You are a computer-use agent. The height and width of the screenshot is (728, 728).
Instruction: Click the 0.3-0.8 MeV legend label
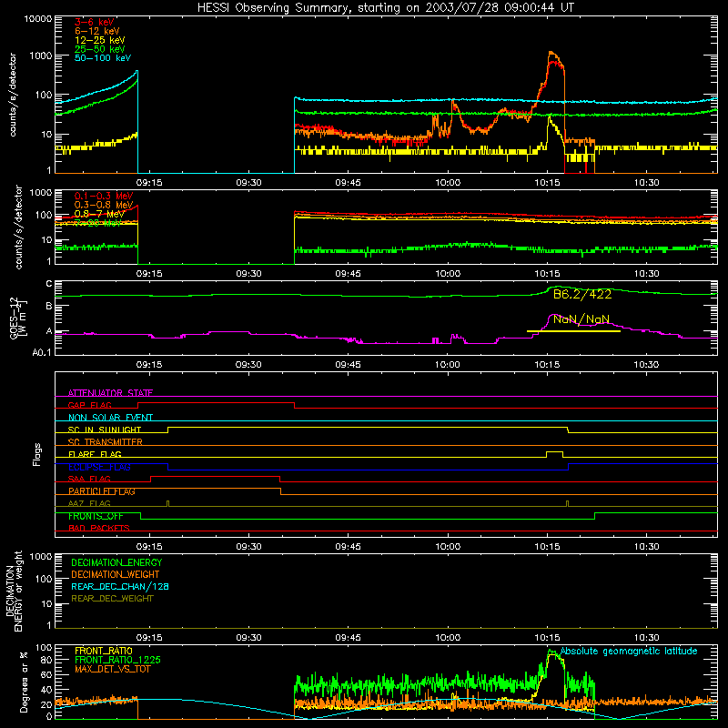click(x=104, y=205)
